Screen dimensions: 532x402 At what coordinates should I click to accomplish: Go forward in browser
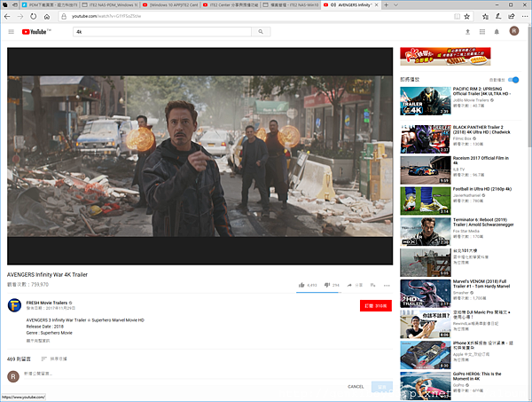click(x=20, y=16)
